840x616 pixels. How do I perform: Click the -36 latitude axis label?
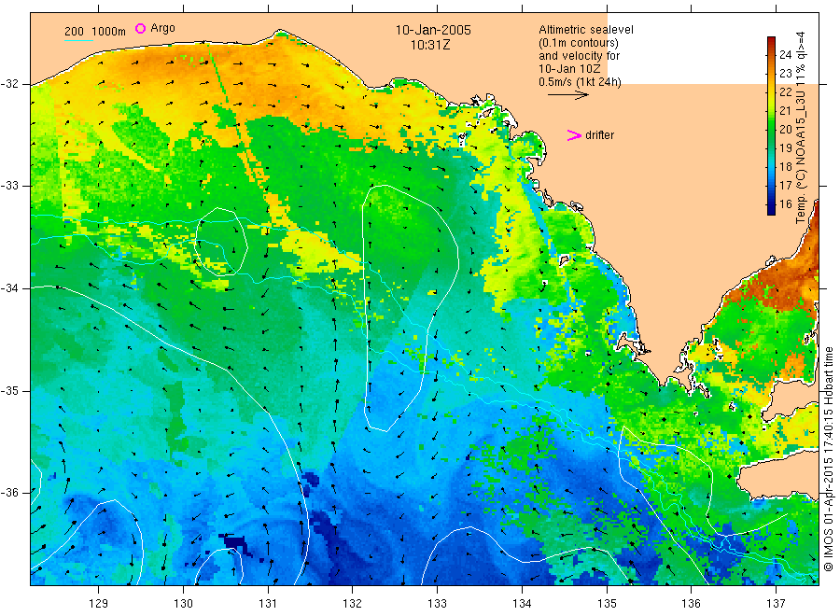coord(9,493)
